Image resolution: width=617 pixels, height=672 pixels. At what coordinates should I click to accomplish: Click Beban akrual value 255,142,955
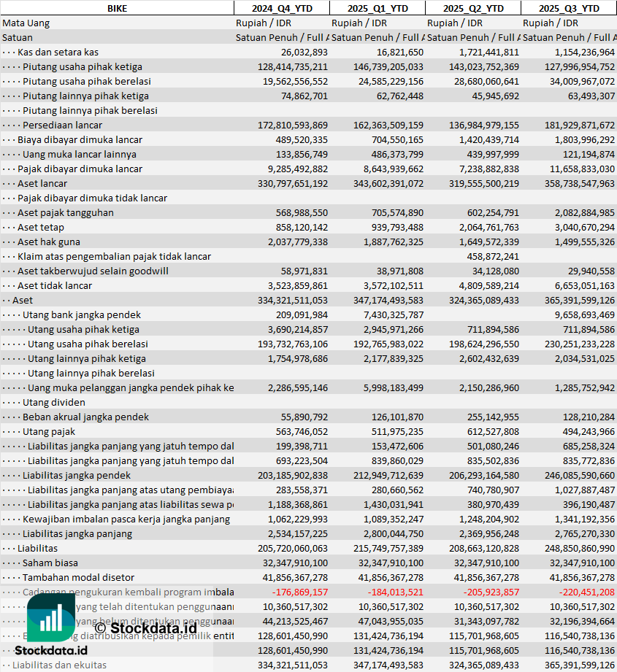(x=493, y=417)
